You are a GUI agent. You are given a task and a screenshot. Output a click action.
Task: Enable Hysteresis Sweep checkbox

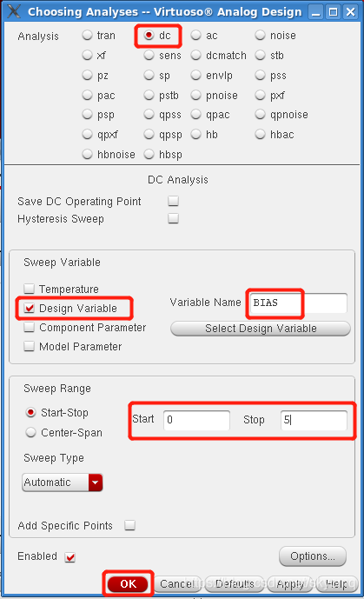173,218
